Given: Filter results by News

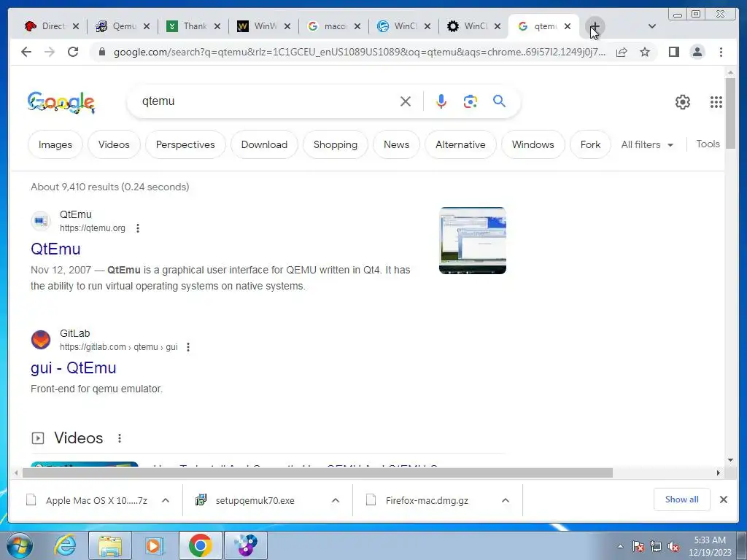Looking at the screenshot, I should pyautogui.click(x=396, y=144).
